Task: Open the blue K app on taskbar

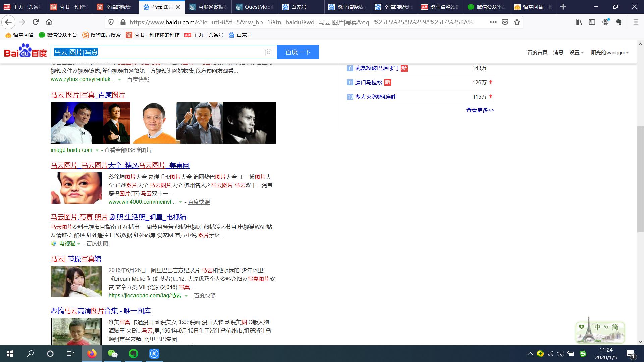Action: tap(154, 354)
